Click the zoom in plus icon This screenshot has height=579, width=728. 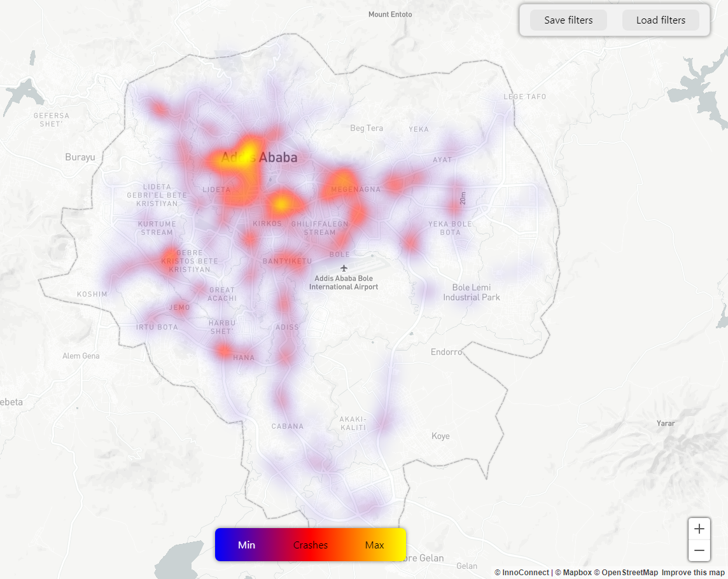(699, 529)
